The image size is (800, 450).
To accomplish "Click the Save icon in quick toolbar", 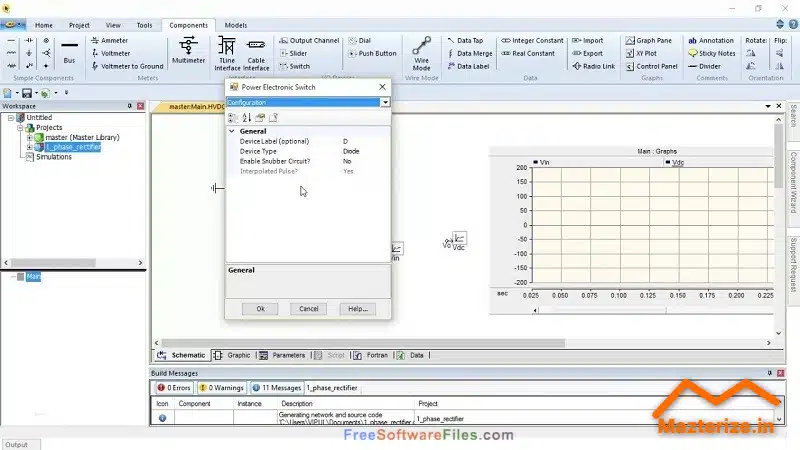I will click(x=27, y=93).
